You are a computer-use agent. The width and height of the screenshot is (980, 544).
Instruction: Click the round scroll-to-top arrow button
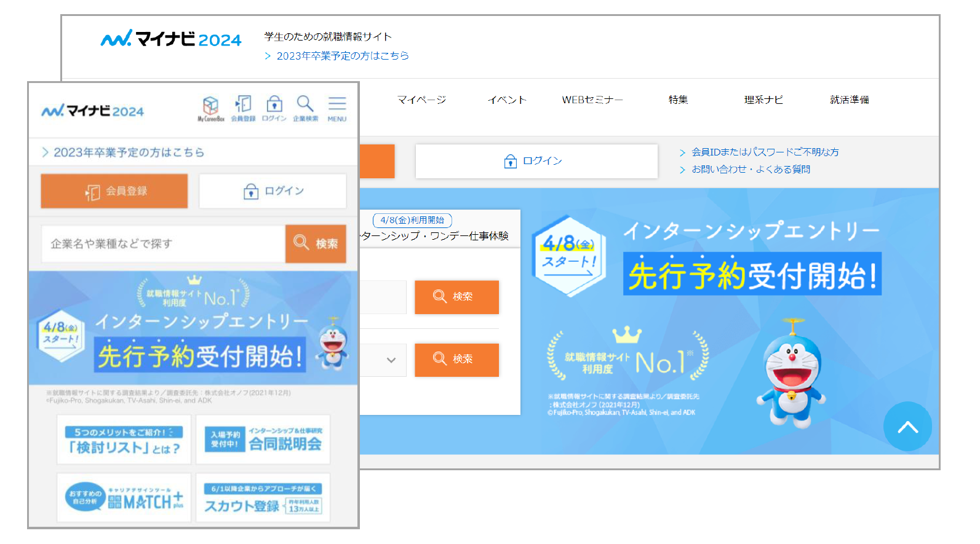tap(907, 427)
